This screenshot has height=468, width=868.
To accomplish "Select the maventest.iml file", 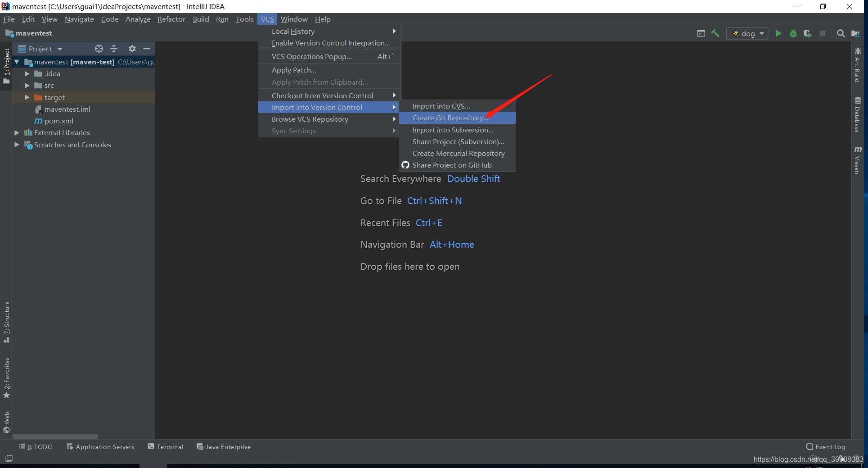I will 67,109.
